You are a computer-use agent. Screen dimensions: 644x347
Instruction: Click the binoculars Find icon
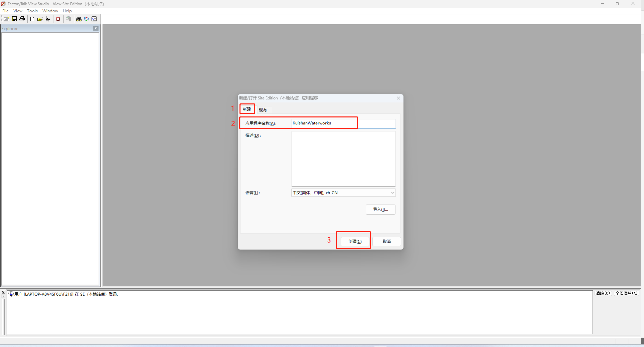pyautogui.click(x=79, y=19)
